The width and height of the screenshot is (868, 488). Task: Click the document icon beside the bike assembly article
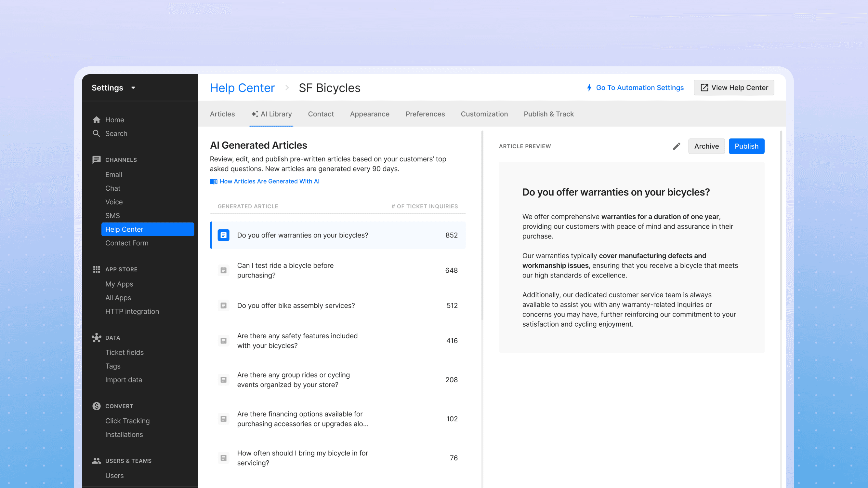223,305
